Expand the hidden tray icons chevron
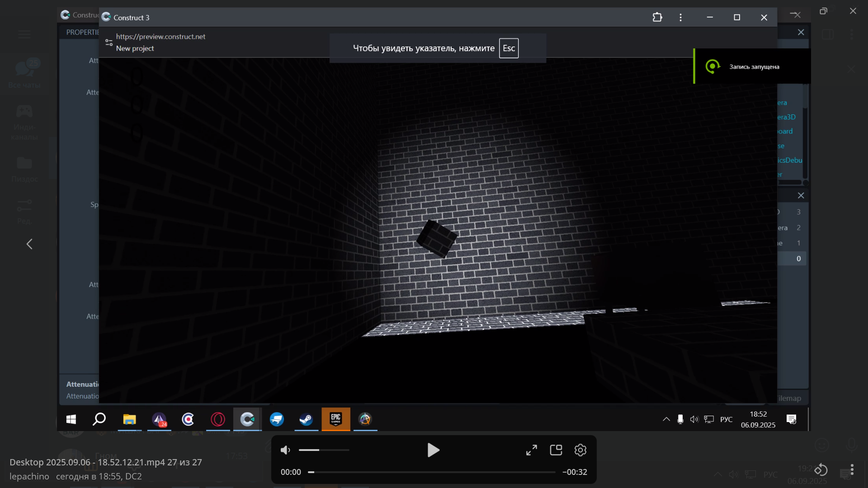The height and width of the screenshot is (488, 868). [x=666, y=419]
